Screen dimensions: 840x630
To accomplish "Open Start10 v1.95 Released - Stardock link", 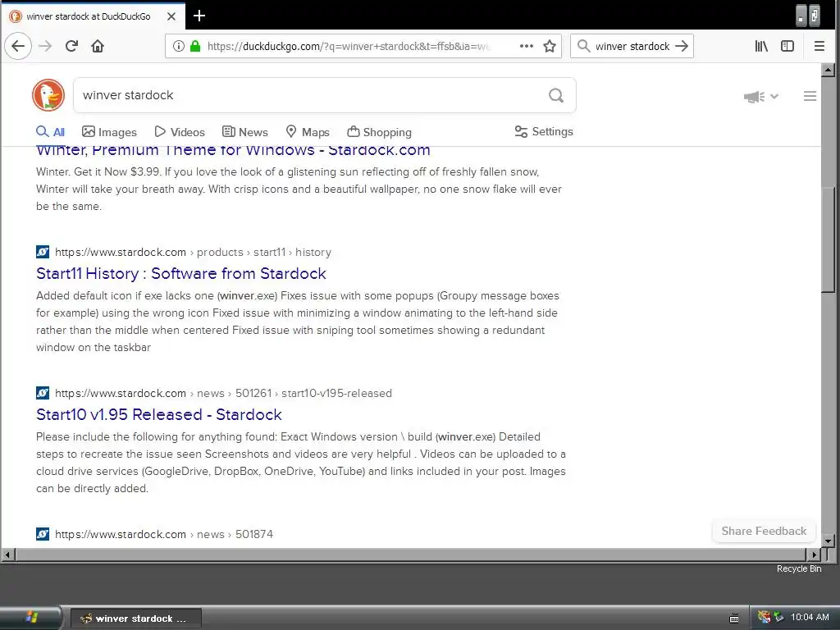I will [x=159, y=414].
